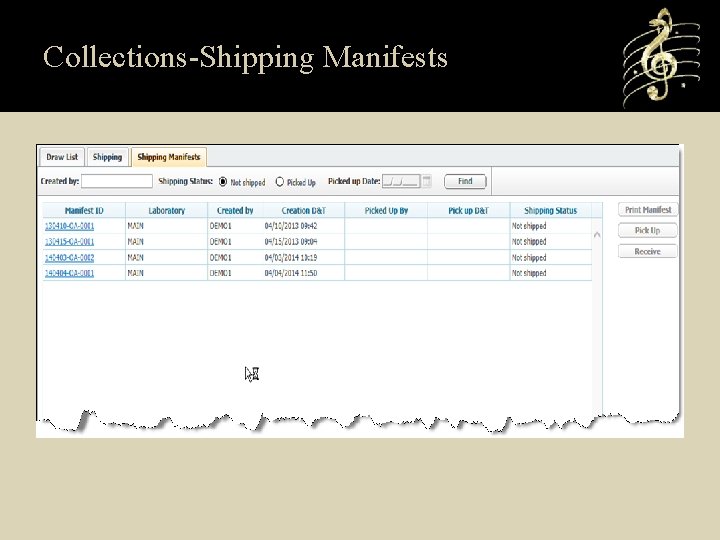This screenshot has height=540, width=720.
Task: Switch to the Shipping tab
Action: (107, 157)
